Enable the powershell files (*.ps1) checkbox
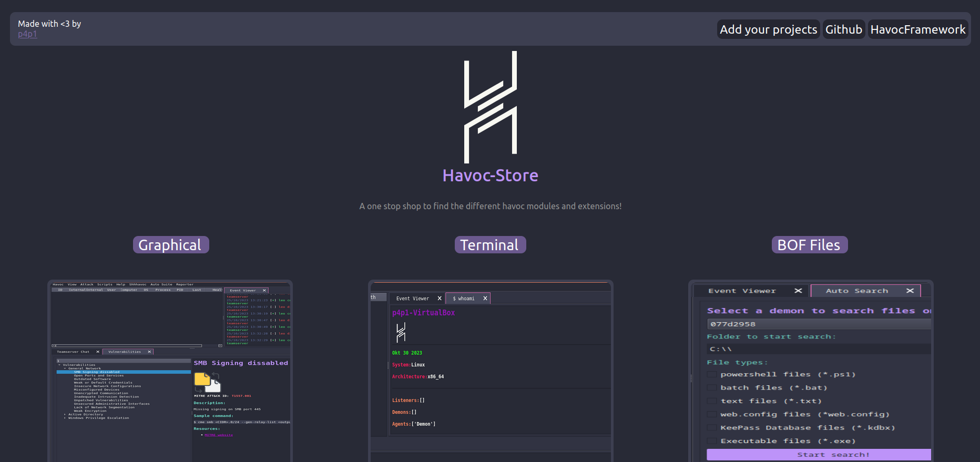 click(x=712, y=375)
